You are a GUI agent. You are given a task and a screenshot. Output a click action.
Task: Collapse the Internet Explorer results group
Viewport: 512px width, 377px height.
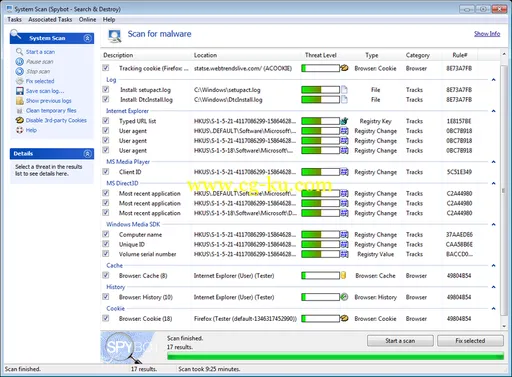coord(494,111)
